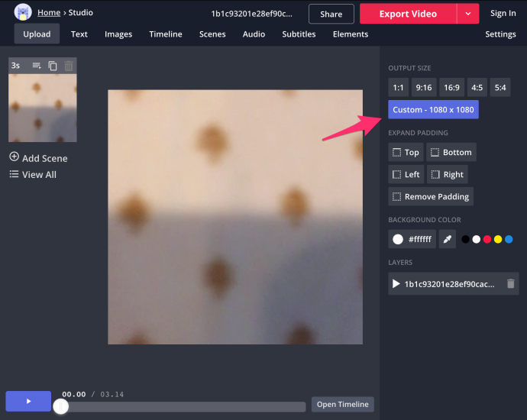Open the scene reorder lines icon
527x420 pixels.
[x=37, y=66]
